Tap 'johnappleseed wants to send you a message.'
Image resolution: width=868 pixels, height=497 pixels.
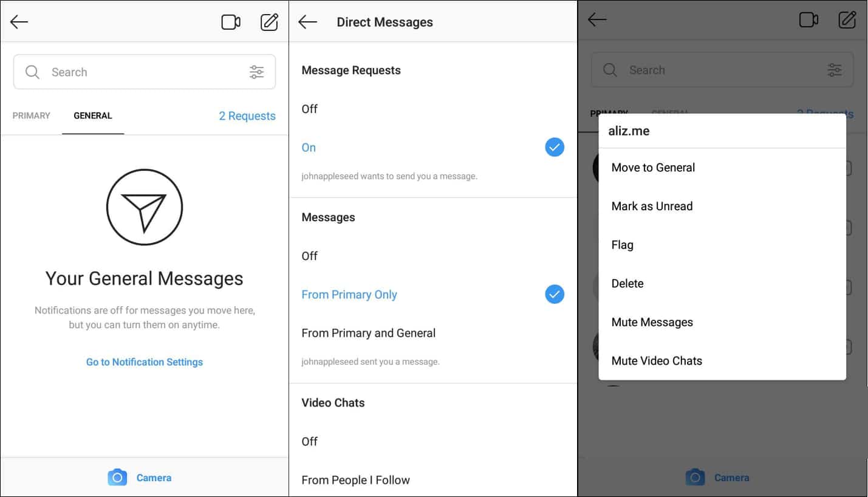[389, 177]
